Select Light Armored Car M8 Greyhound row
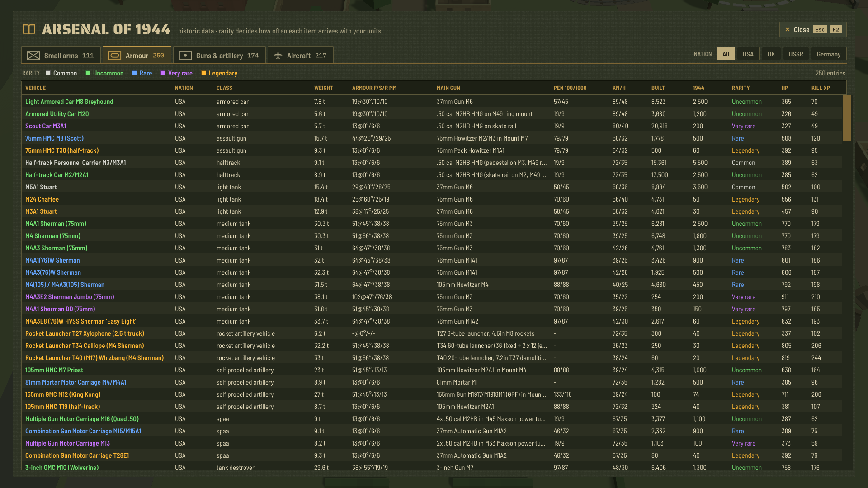The width and height of the screenshot is (868, 488). tap(432, 102)
